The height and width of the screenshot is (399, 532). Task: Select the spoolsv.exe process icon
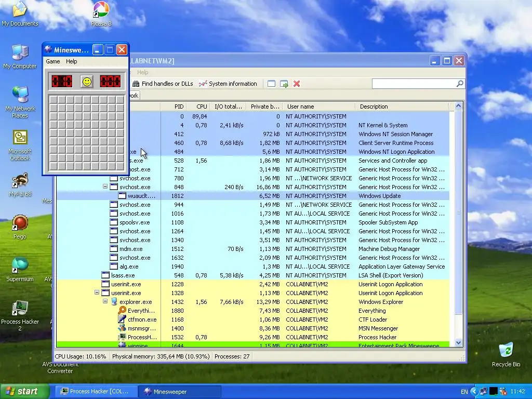click(x=114, y=222)
